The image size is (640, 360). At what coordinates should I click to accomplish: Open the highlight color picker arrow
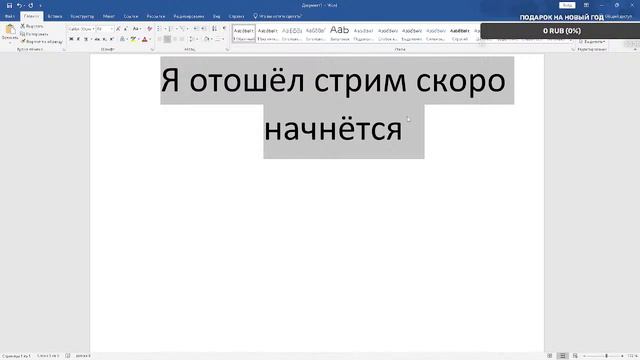(138, 39)
